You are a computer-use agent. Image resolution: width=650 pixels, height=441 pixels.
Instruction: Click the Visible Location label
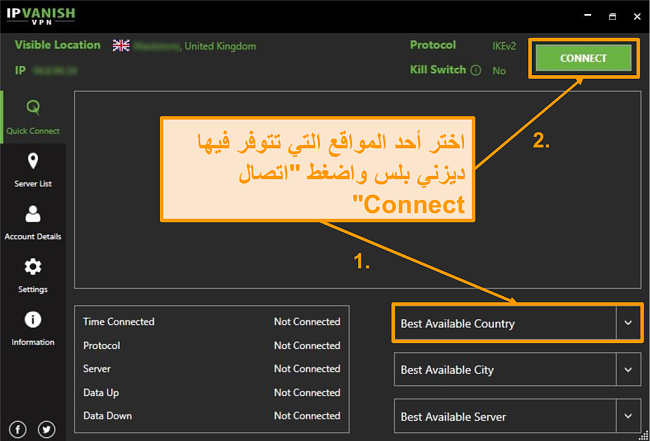(x=58, y=45)
